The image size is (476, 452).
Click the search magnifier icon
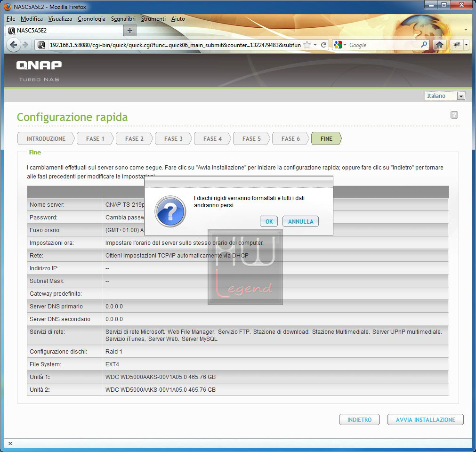pyautogui.click(x=424, y=45)
